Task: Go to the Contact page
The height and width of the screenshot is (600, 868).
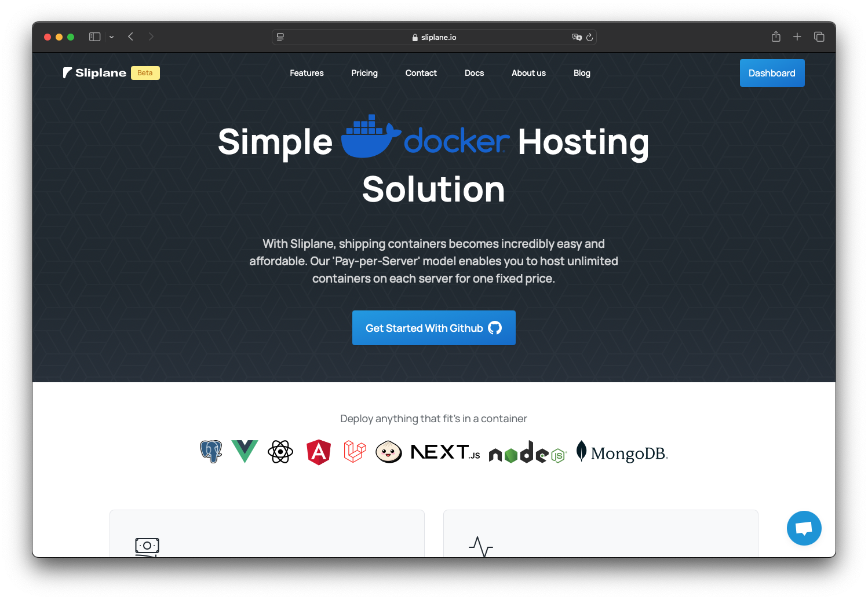Action: (x=421, y=73)
